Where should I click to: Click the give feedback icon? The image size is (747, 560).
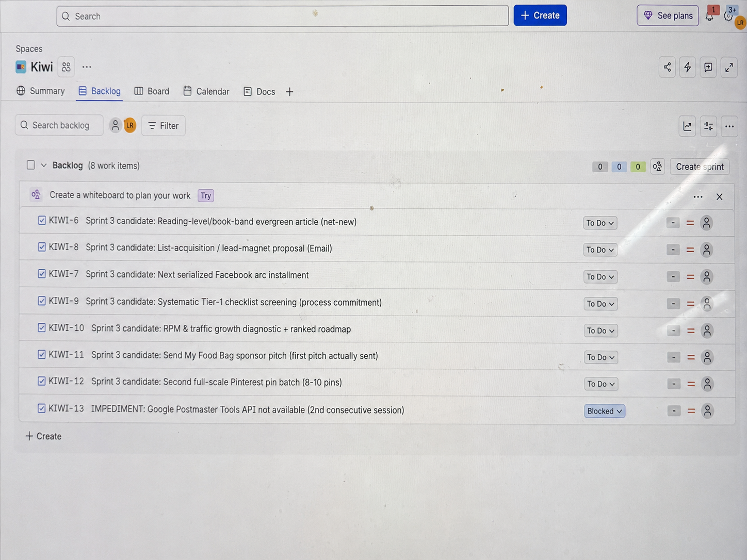(x=708, y=67)
